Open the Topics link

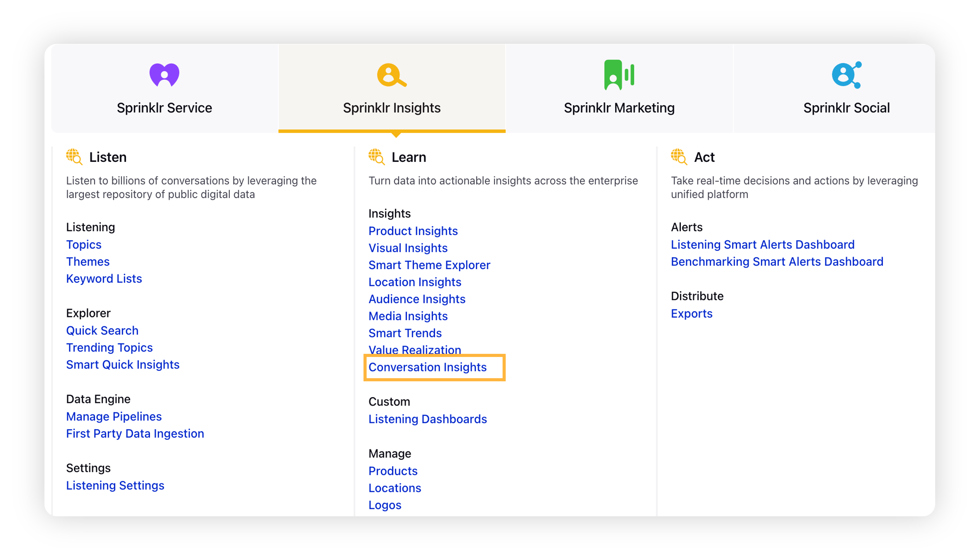[x=84, y=245]
